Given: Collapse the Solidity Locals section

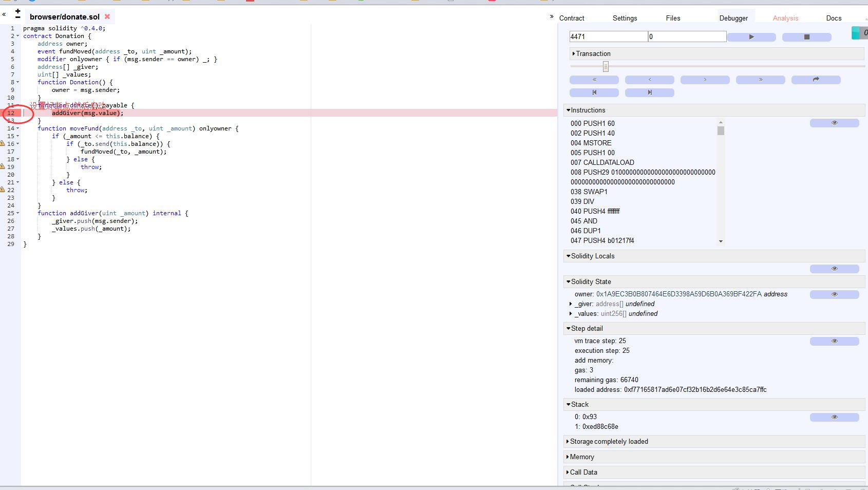Looking at the screenshot, I should 714,256.
